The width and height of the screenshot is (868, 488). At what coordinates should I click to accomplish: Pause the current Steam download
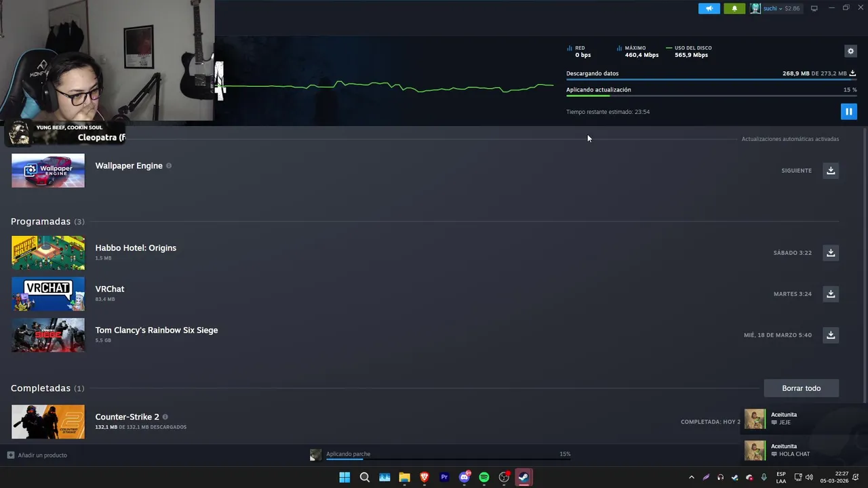[x=848, y=112]
